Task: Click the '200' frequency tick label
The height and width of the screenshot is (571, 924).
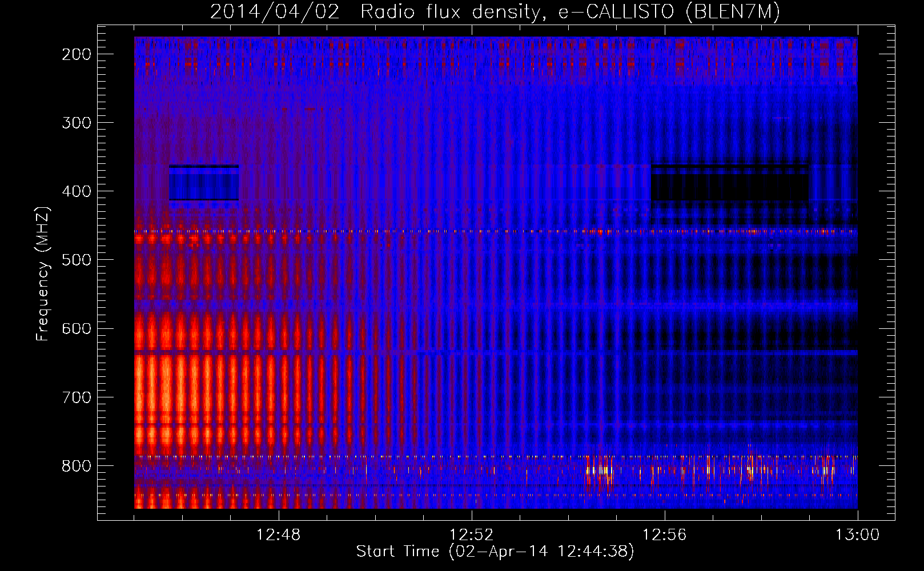Action: coord(77,54)
